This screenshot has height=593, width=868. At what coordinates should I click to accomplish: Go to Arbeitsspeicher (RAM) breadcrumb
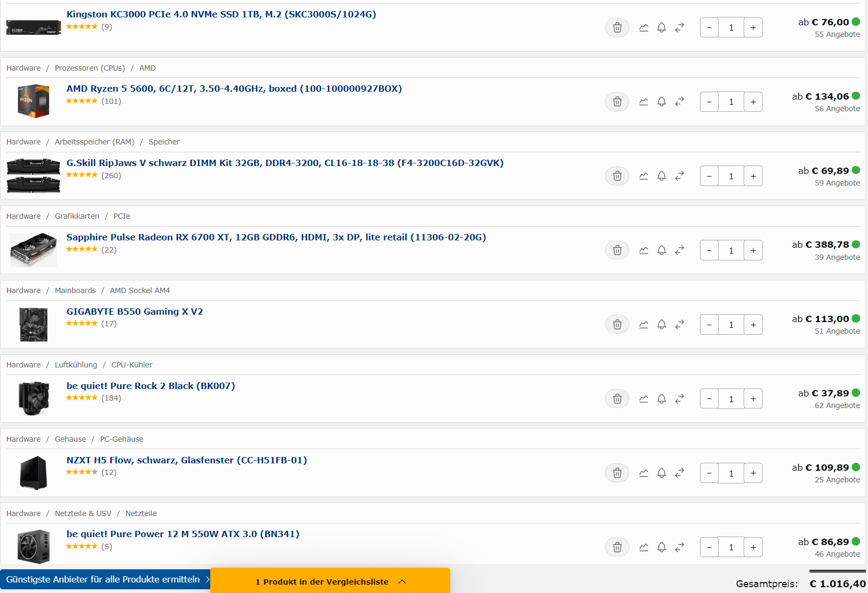94,142
